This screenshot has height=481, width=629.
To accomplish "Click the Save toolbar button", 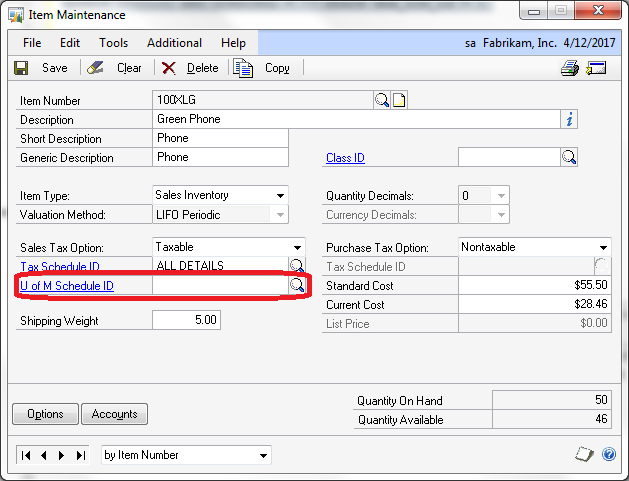I will pos(41,68).
